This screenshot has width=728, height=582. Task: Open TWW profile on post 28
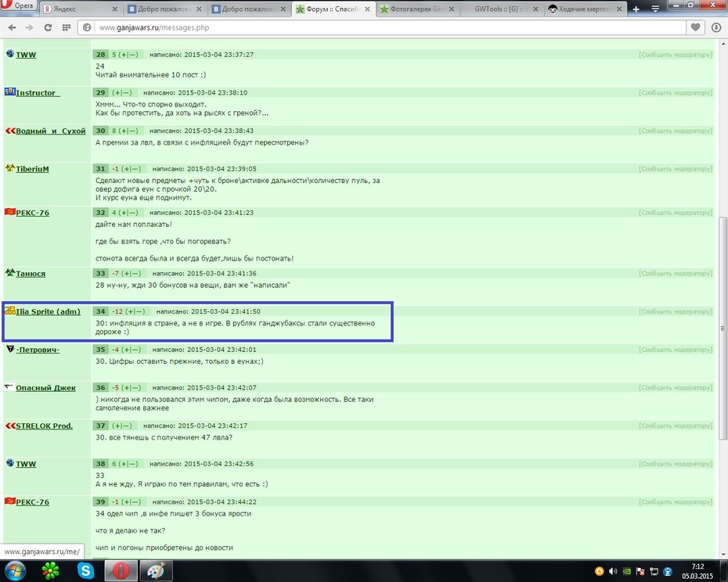coord(26,55)
